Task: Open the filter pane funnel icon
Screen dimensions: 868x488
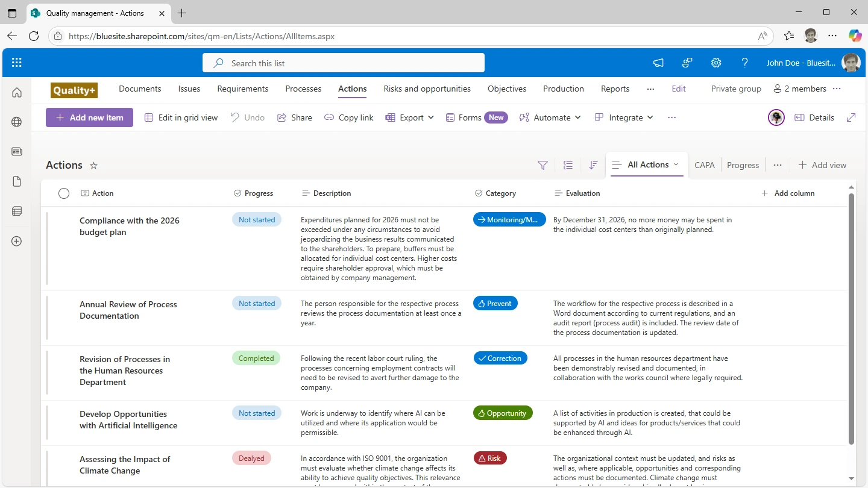Action: [542, 165]
